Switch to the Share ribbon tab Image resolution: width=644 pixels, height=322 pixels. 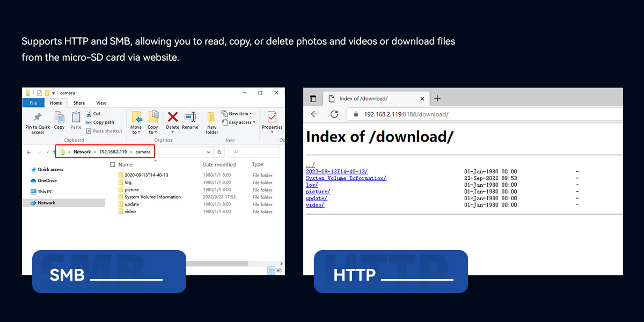coord(79,103)
